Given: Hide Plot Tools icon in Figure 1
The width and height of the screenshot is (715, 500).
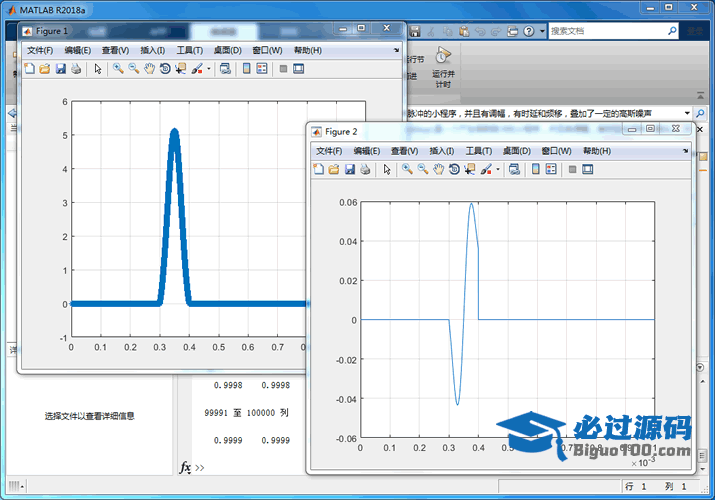Looking at the screenshot, I should click(x=283, y=69).
